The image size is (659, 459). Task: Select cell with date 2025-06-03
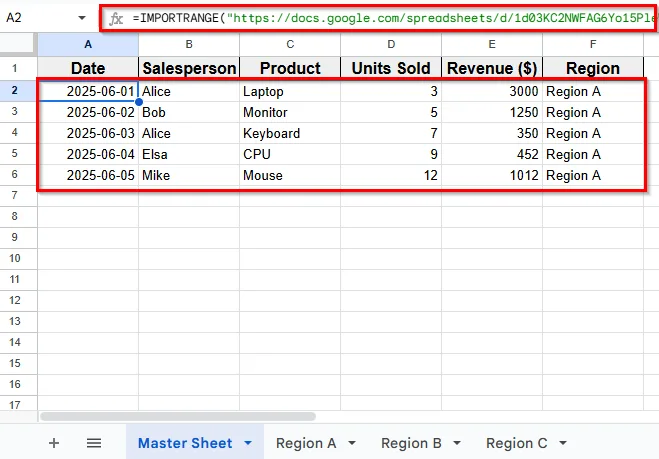pyautogui.click(x=88, y=133)
